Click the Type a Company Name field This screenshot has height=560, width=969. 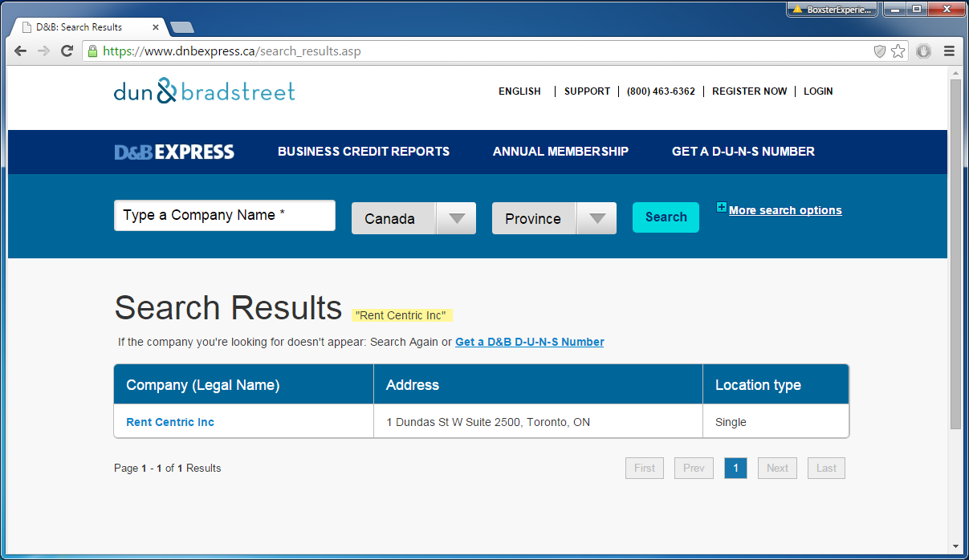pyautogui.click(x=224, y=216)
